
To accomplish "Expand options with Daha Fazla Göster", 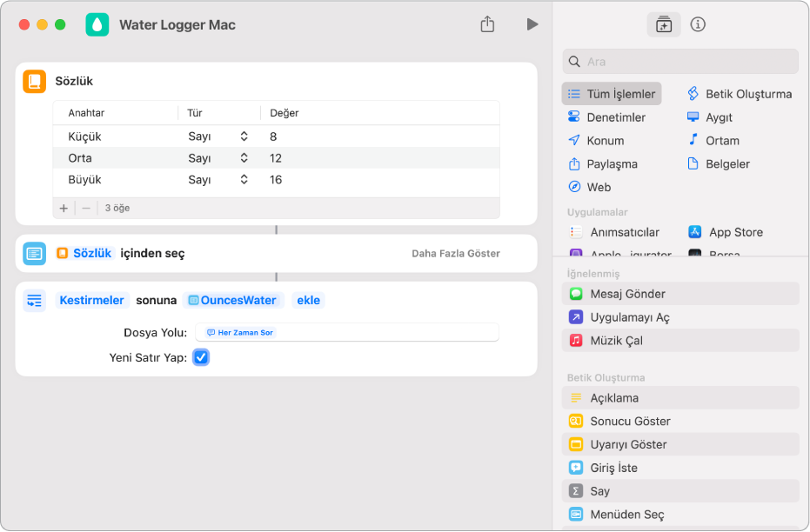I will coord(456,253).
